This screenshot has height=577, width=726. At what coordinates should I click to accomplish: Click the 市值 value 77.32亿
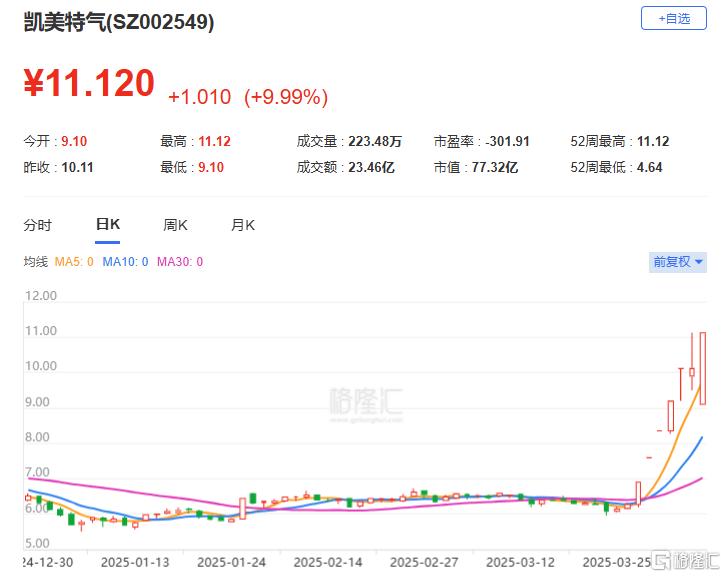click(495, 167)
